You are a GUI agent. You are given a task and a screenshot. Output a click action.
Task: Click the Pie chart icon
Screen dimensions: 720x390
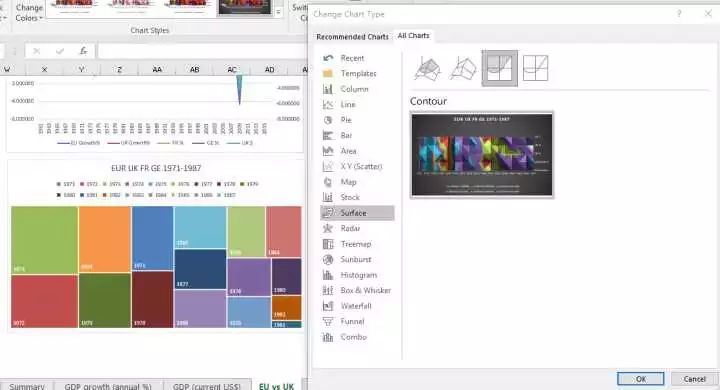(x=328, y=120)
